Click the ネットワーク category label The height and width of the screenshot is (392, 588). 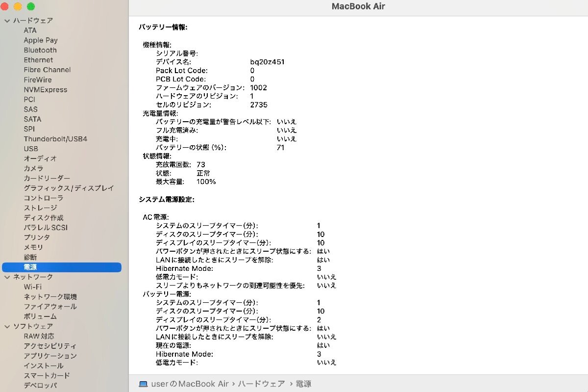tap(33, 277)
